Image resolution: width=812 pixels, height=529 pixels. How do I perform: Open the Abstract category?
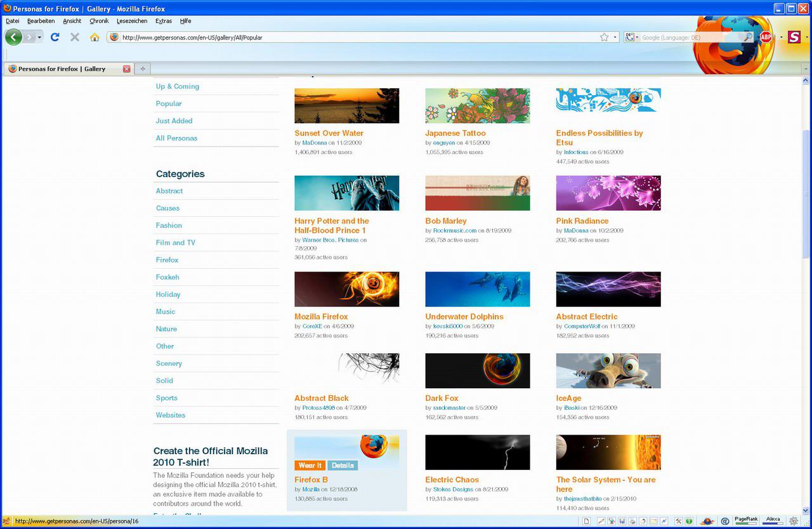click(169, 191)
